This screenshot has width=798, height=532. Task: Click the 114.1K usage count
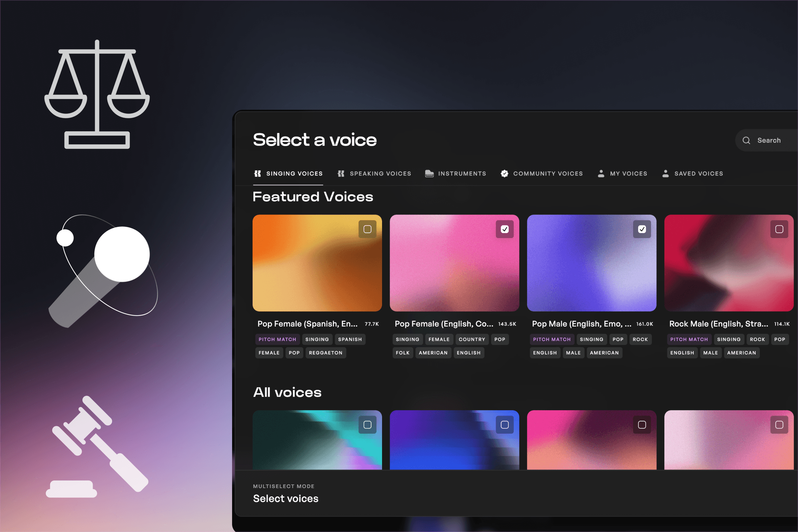coord(782,325)
